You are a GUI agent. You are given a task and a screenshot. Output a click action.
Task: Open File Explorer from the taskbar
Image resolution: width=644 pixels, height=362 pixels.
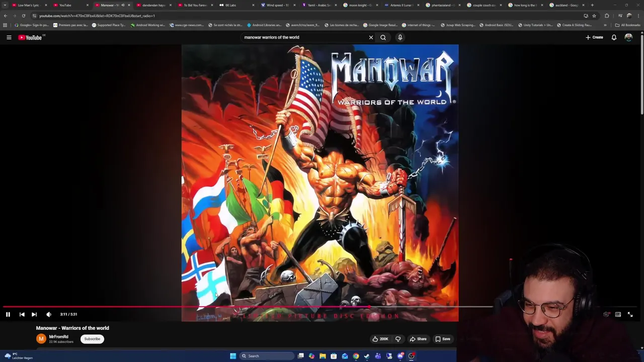click(x=323, y=356)
